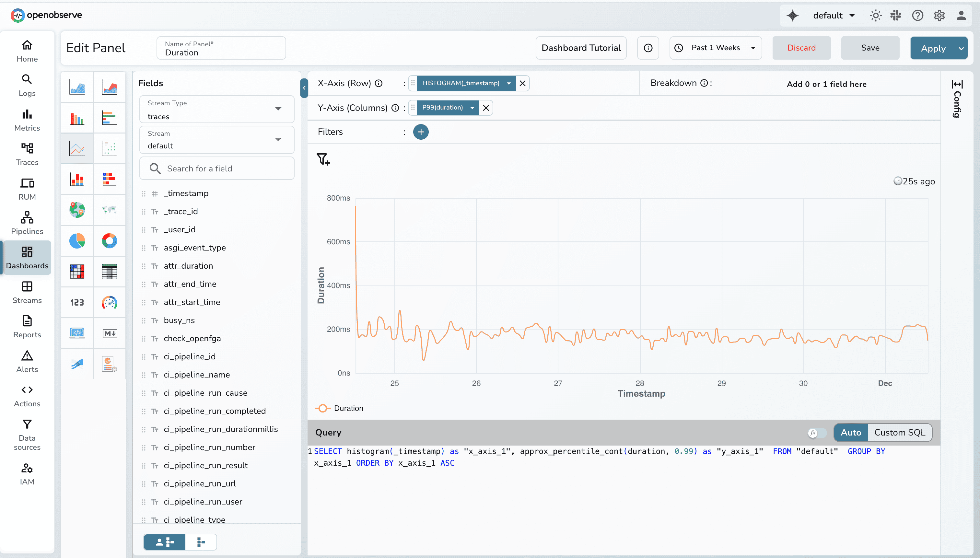Open the Past 1 Weeks time range picker
980x558 pixels.
click(715, 48)
